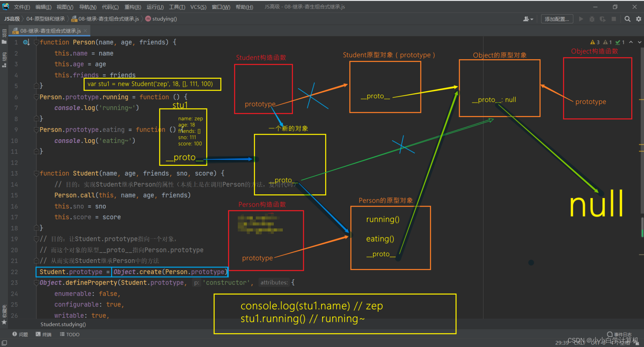This screenshot has height=347, width=644.
Task: Open IDE settings gear icon
Action: coord(638,19)
